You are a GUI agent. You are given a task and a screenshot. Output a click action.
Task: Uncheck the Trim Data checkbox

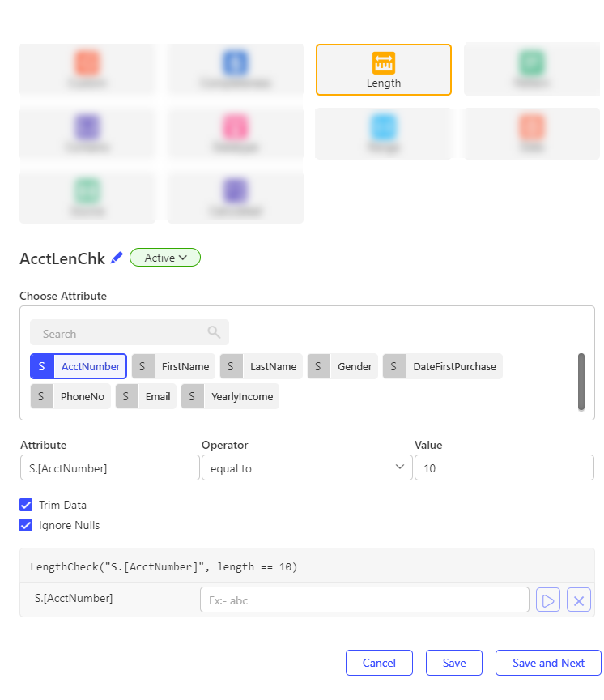pyautogui.click(x=26, y=505)
